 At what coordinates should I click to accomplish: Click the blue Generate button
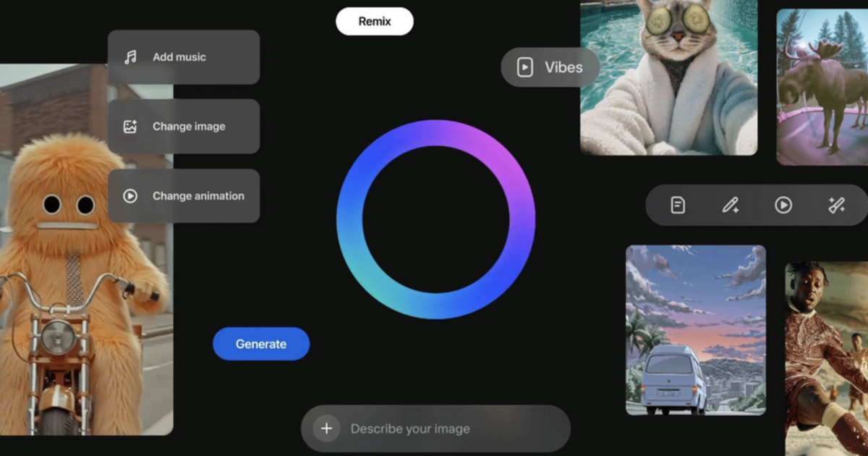point(261,344)
